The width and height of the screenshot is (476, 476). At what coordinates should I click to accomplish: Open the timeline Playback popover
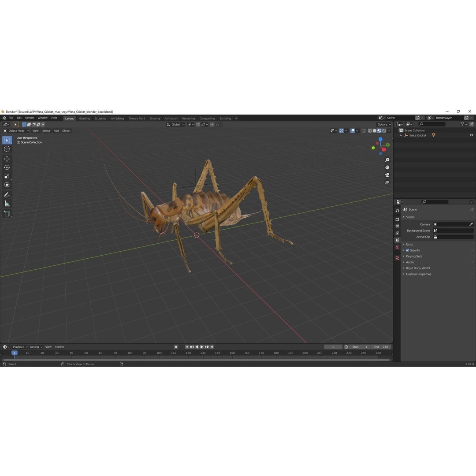20,347
